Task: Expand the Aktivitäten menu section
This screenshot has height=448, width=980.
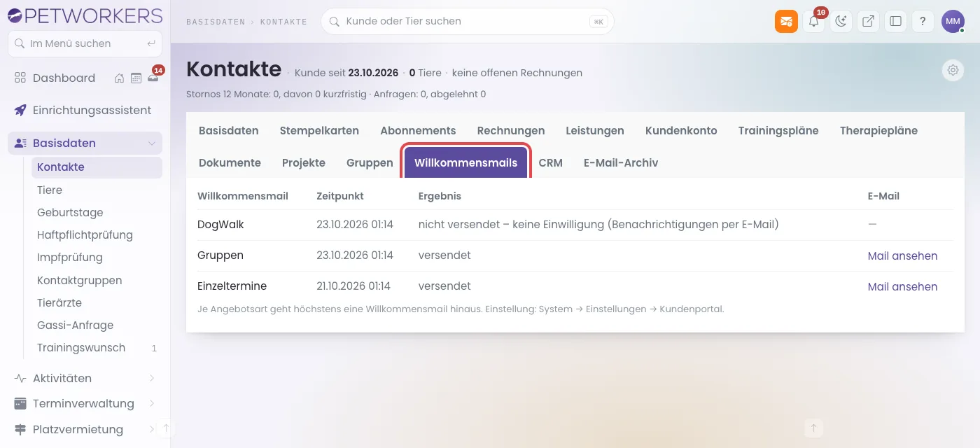Action: [x=85, y=378]
